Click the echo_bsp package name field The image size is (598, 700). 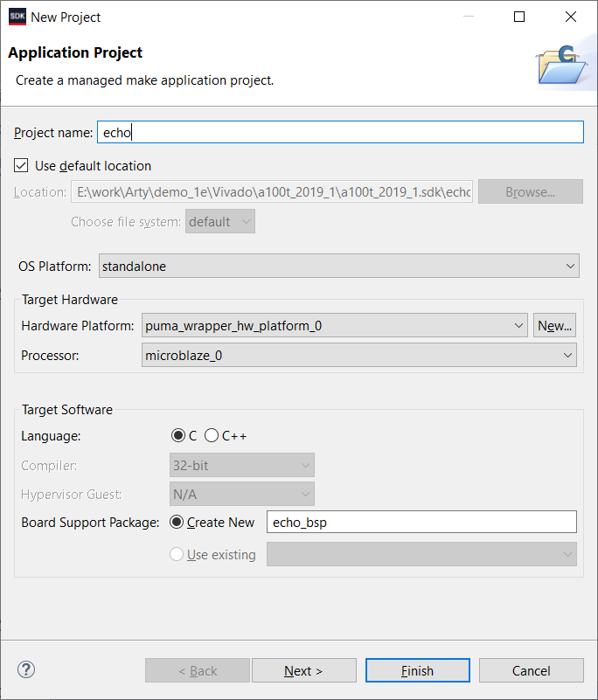tap(421, 522)
